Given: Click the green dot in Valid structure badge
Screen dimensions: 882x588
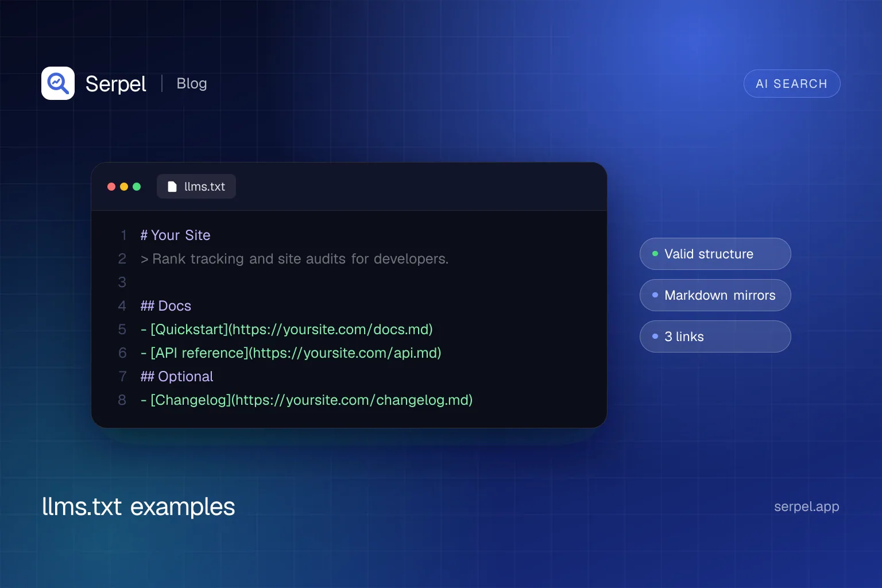Looking at the screenshot, I should pos(655,254).
